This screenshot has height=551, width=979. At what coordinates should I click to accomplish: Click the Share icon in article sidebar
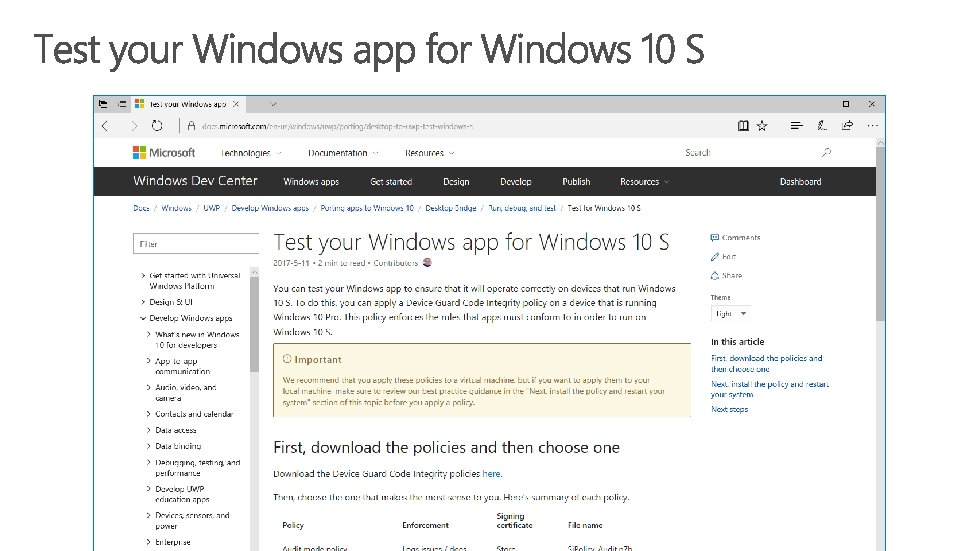click(714, 275)
